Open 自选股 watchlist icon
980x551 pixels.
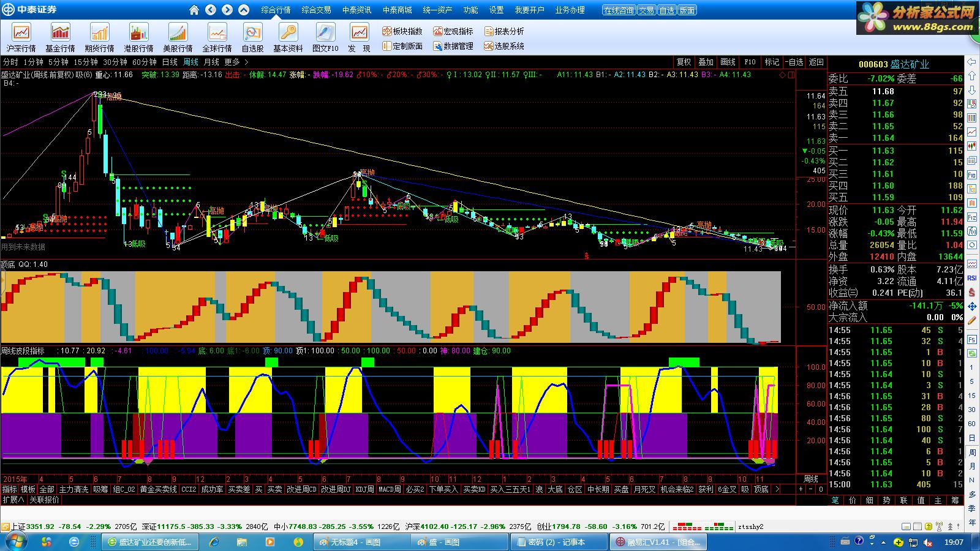click(252, 37)
